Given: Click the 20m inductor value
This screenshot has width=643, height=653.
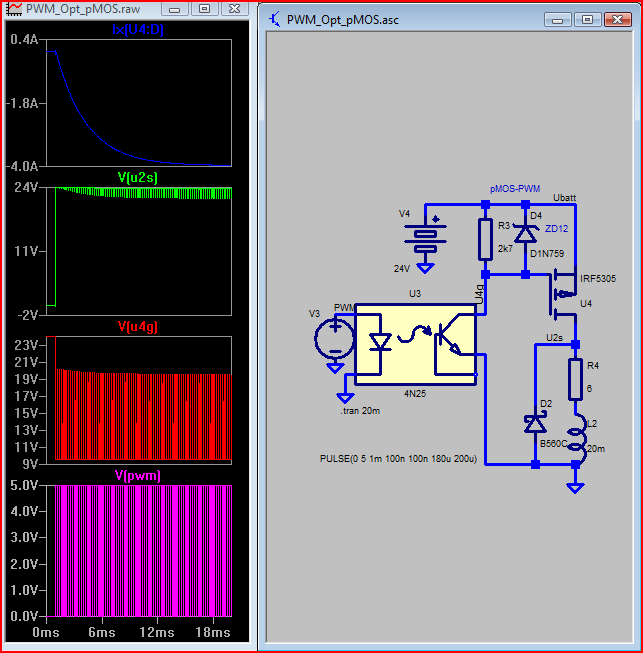Looking at the screenshot, I should tap(596, 449).
